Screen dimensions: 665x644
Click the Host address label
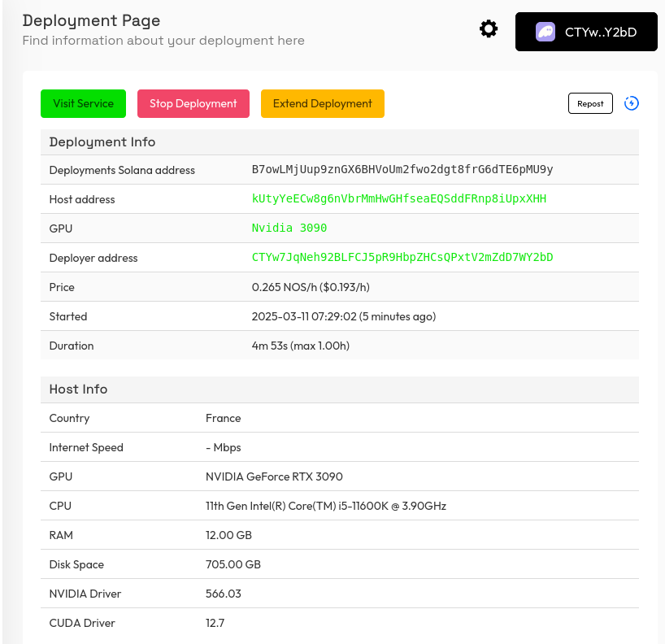[82, 199]
